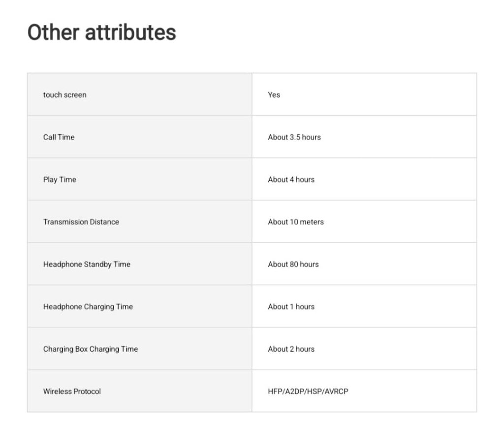Image resolution: width=504 pixels, height=431 pixels.
Task: Click the word Other in heading
Action: pos(53,32)
